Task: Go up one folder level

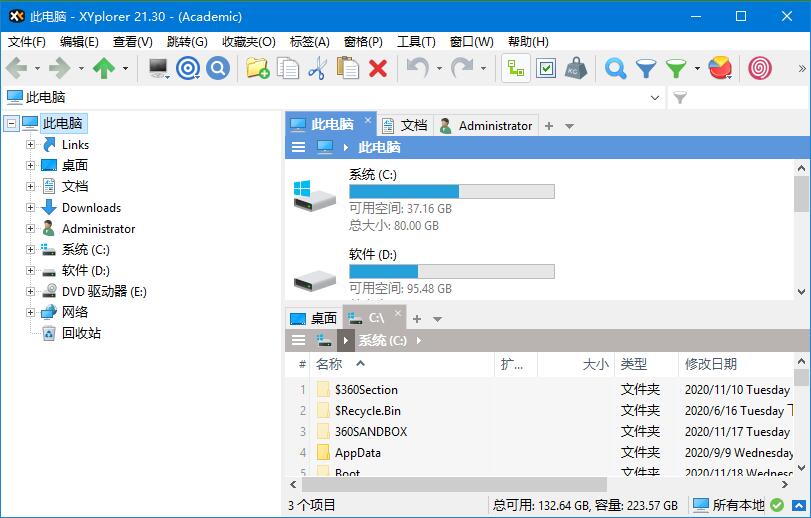Action: pos(104,68)
